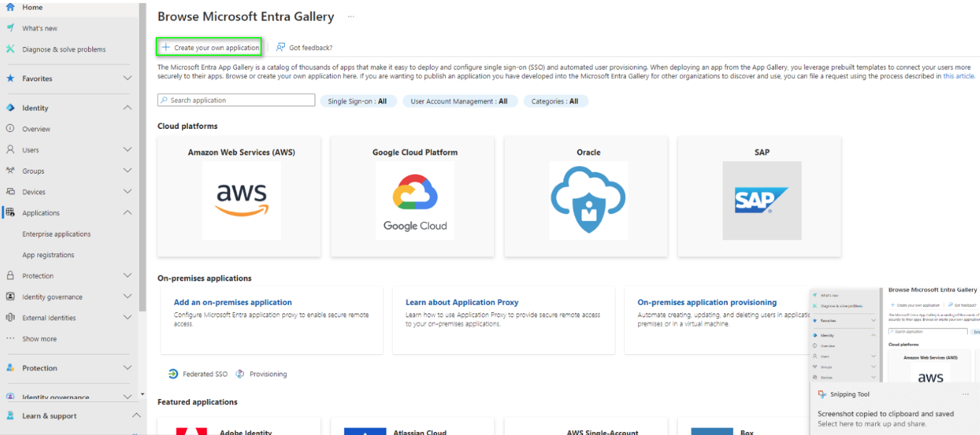Viewport: 980px width, 435px height.
Task: Click the Home icon in sidebar
Action: [x=10, y=7]
